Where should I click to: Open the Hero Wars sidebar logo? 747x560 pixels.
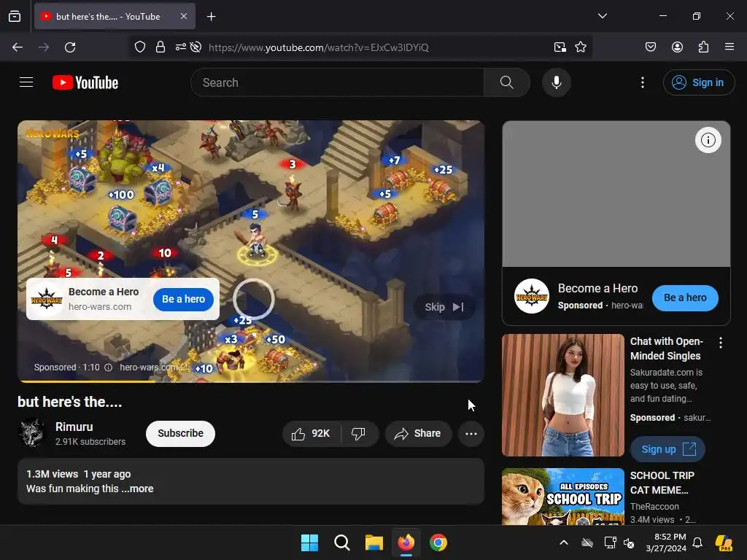(532, 296)
